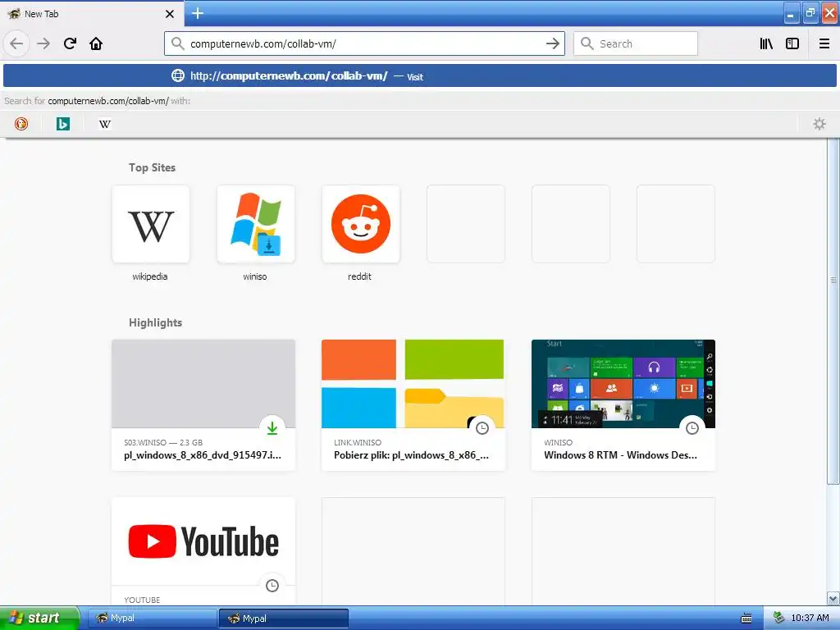840x630 pixels.
Task: Click the Highlights section heading
Action: pos(155,322)
